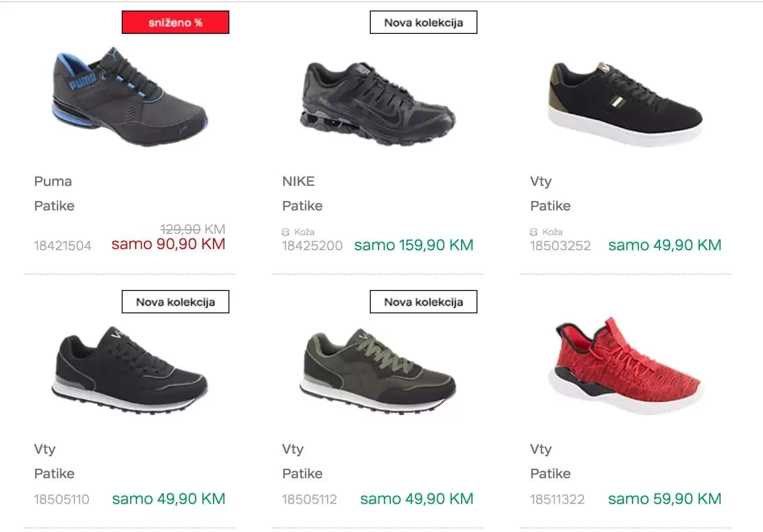Viewport: 763px width, 532px height.
Task: Click the crossed-out 129,90 KM old price
Action: [193, 229]
